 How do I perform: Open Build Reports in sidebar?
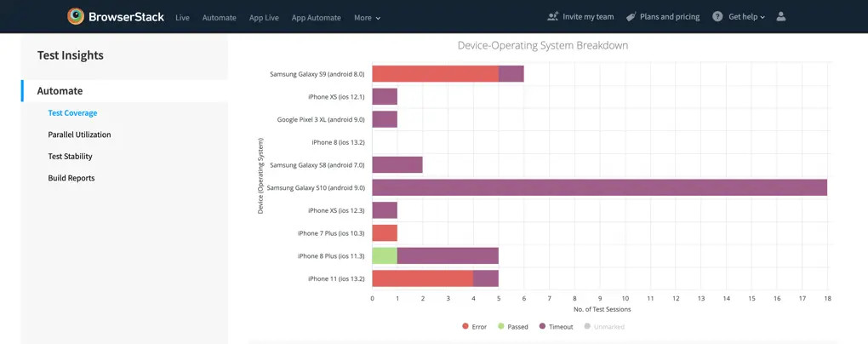(71, 178)
